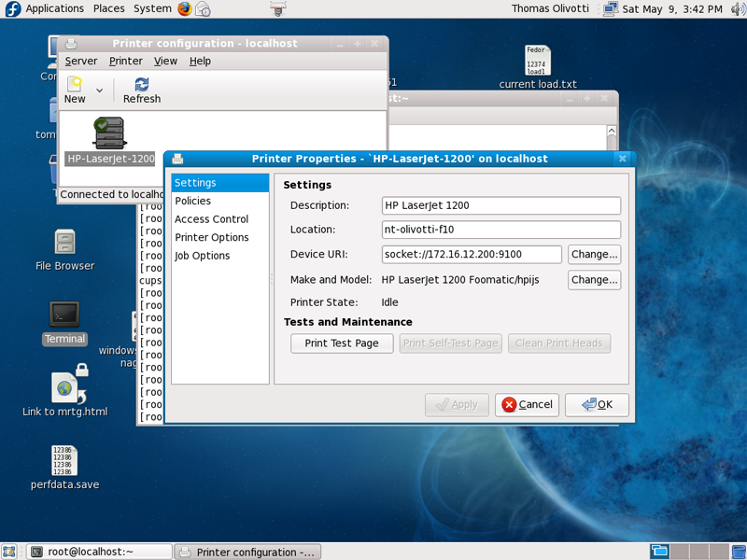
Task: Click the Cancel button in Printer Properties
Action: tap(527, 405)
